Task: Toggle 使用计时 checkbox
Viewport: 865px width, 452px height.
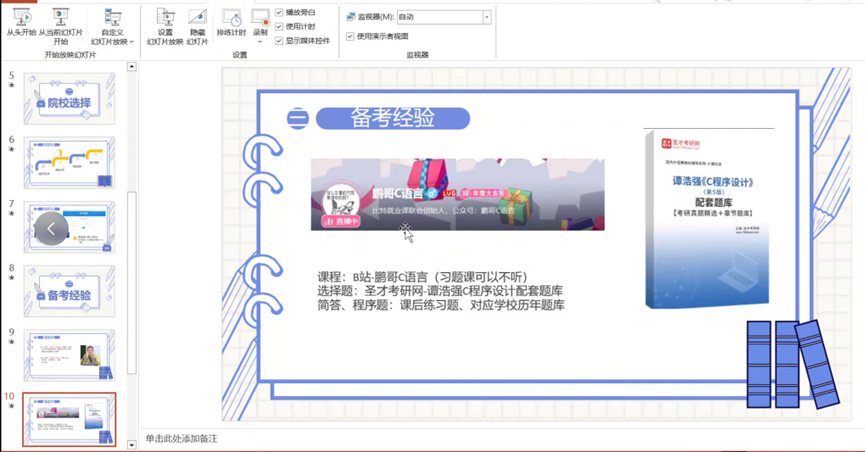Action: pyautogui.click(x=279, y=26)
